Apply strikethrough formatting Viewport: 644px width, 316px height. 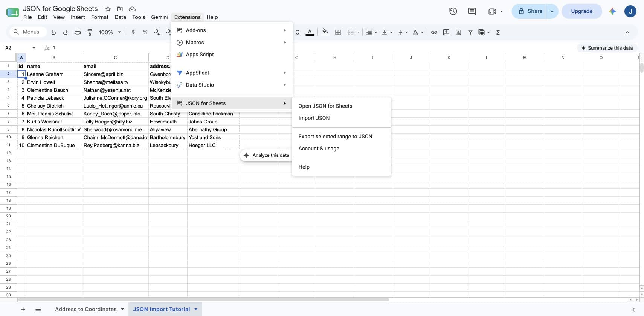click(298, 32)
